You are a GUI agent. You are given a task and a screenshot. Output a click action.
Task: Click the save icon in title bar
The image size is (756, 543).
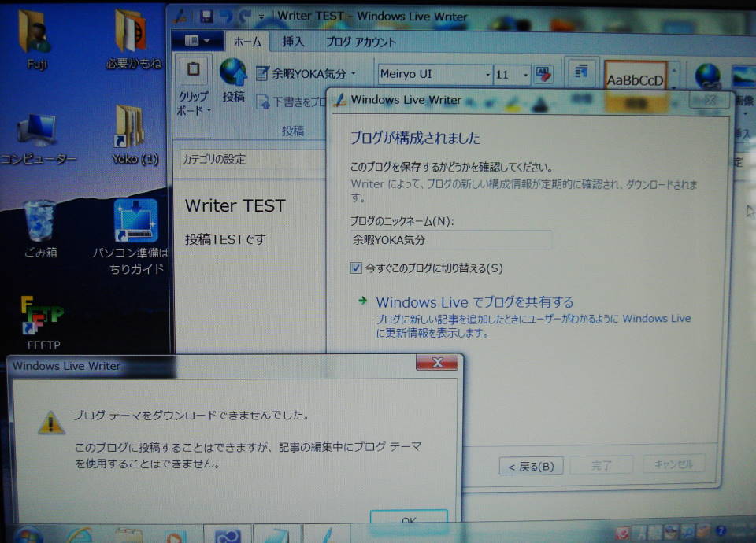[x=206, y=16]
